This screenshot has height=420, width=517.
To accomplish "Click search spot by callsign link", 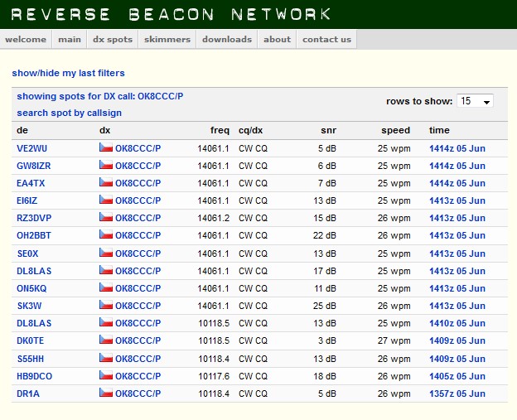I will (x=69, y=113).
